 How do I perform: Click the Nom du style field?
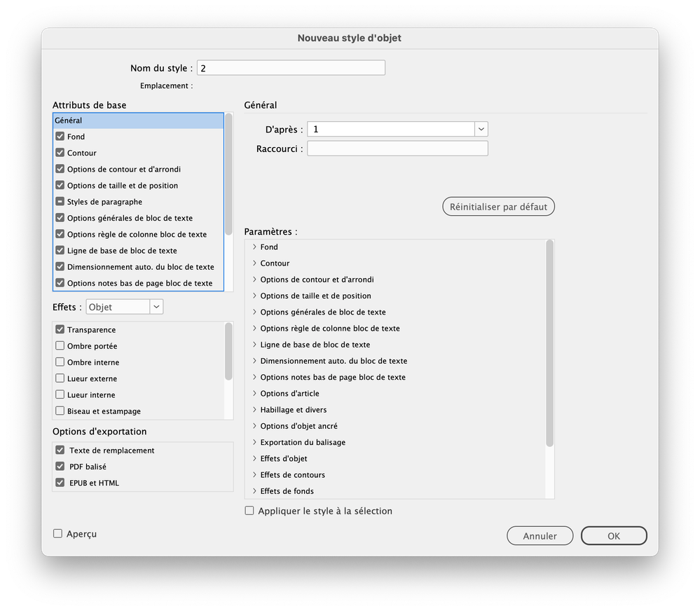(x=291, y=68)
